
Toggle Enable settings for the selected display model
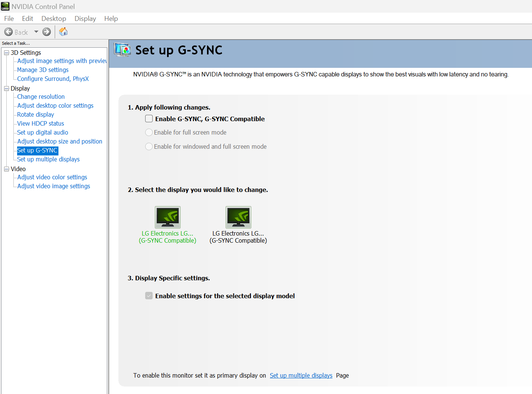tap(149, 296)
